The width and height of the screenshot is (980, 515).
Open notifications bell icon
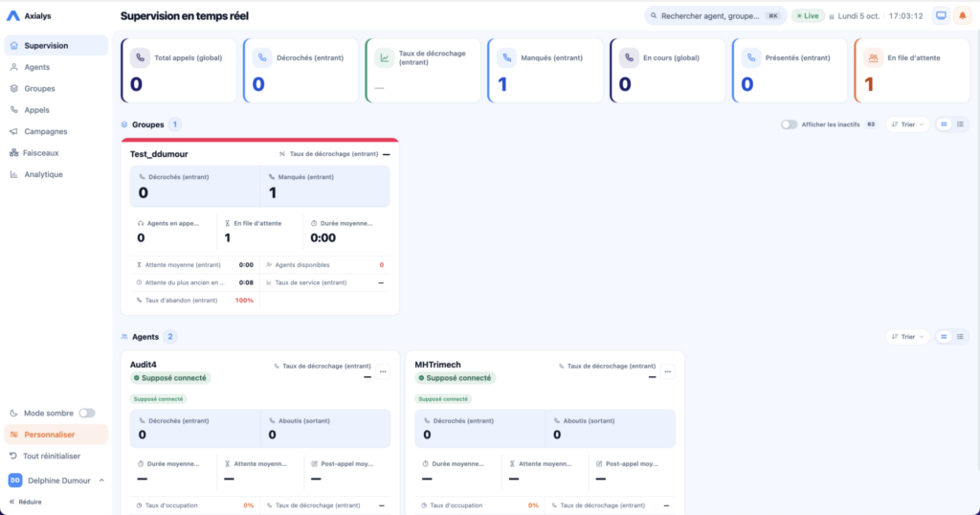click(x=962, y=15)
